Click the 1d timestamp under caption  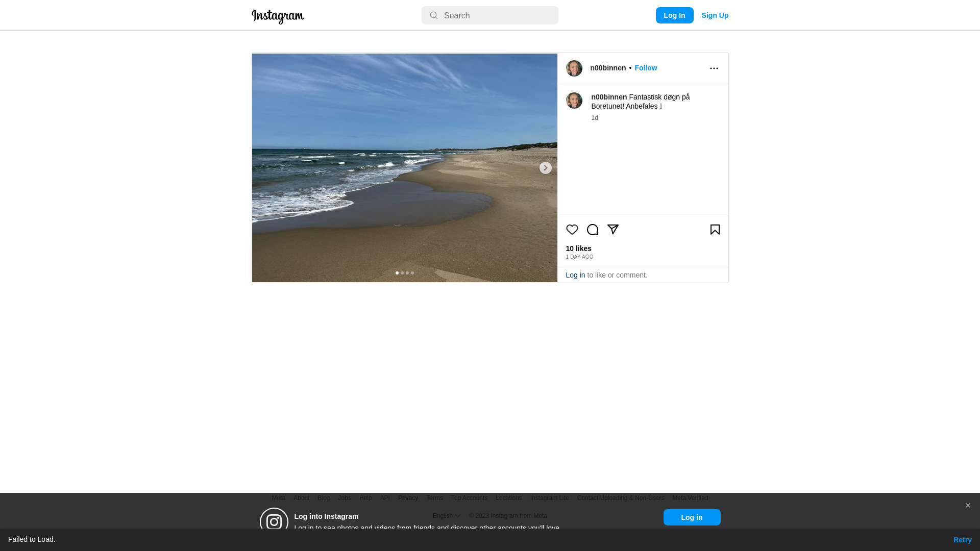tap(595, 118)
